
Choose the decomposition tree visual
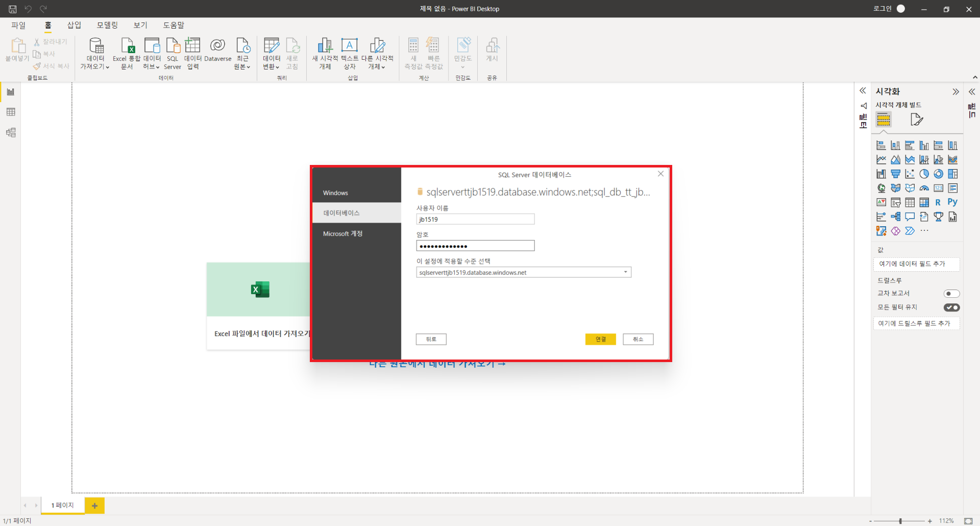tap(895, 217)
